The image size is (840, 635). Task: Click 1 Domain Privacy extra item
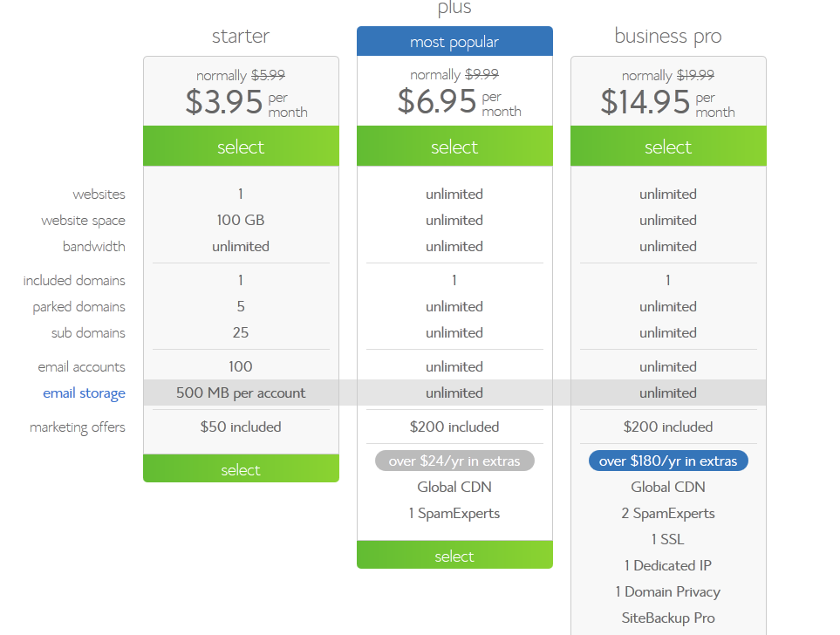coord(668,592)
